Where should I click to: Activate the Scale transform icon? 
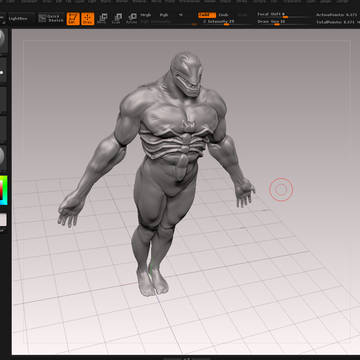tap(117, 19)
